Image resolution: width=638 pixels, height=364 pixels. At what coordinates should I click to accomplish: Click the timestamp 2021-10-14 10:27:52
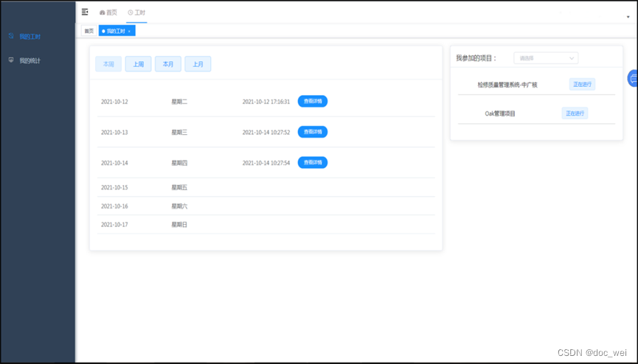point(266,132)
